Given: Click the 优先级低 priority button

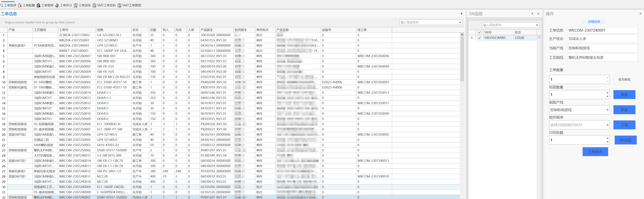Looking at the screenshot, I should pos(624,79).
